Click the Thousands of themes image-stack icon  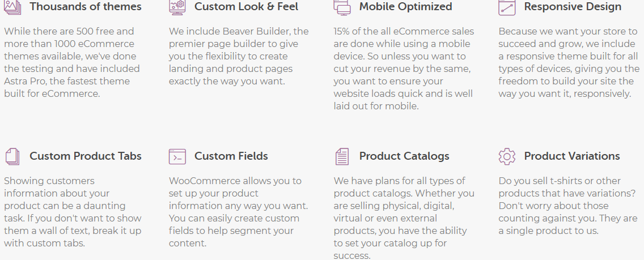[x=12, y=7]
